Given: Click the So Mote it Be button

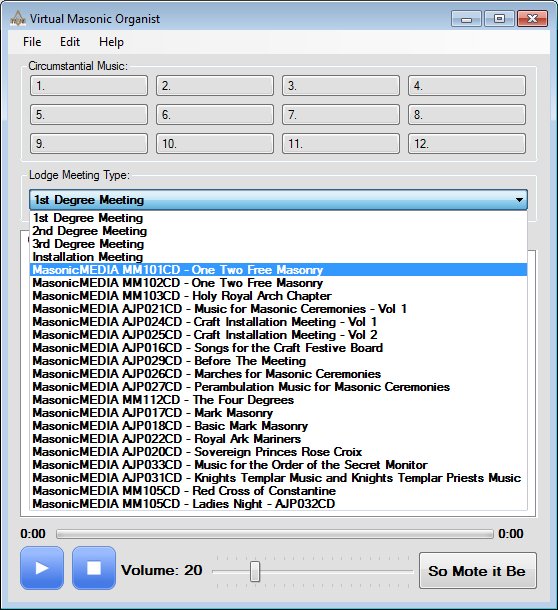Looking at the screenshot, I should coord(477,571).
